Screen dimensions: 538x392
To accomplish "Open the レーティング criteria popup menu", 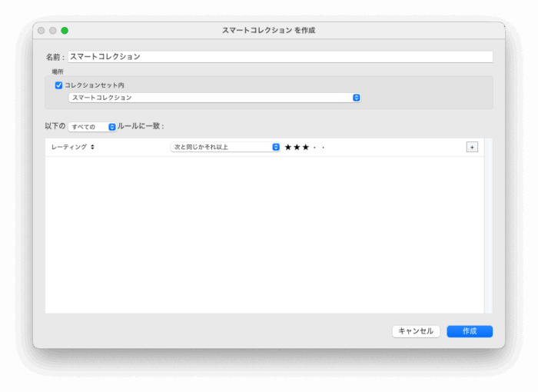I will pyautogui.click(x=73, y=147).
